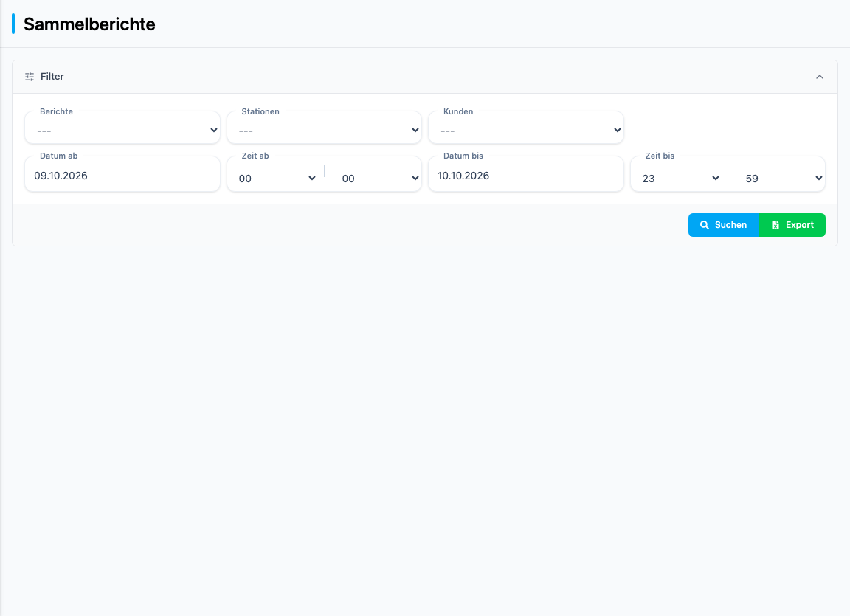Click the Kunden dropdown arrow
This screenshot has height=616, width=850.
coord(617,130)
